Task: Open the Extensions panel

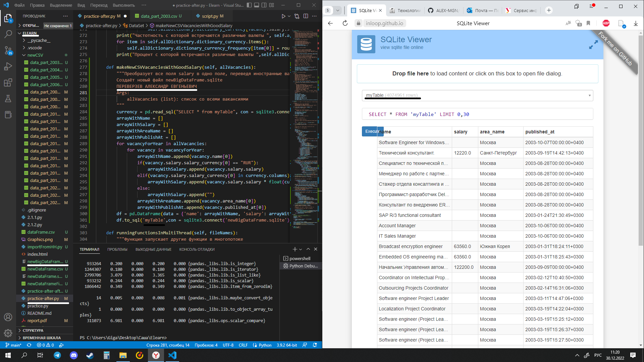Action: [x=8, y=83]
